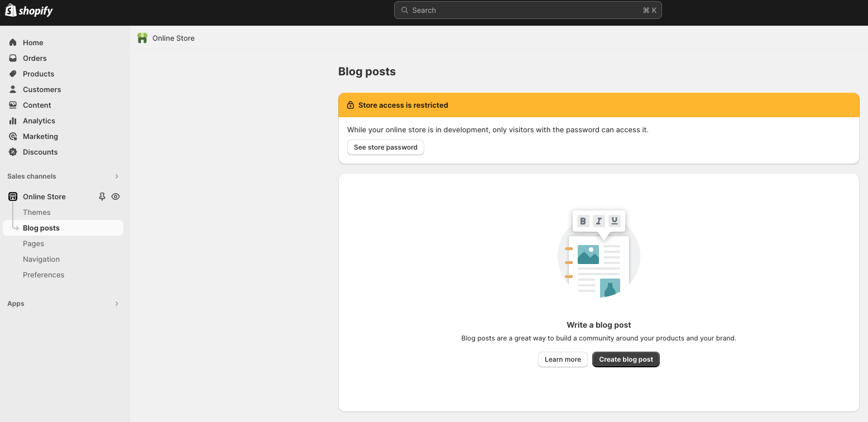Expand the Sales channels section
The image size is (868, 422).
coord(117,176)
